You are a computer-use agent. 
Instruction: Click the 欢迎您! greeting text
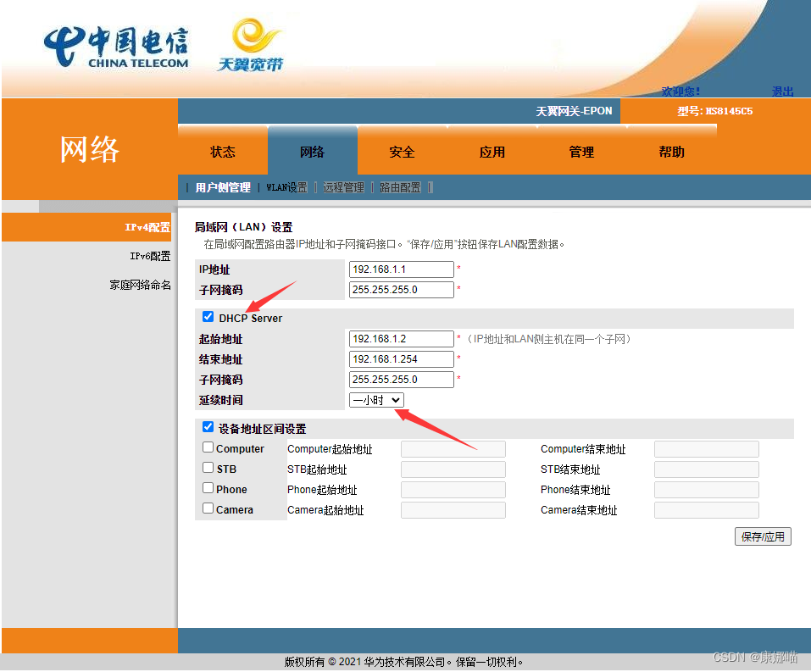click(x=680, y=92)
